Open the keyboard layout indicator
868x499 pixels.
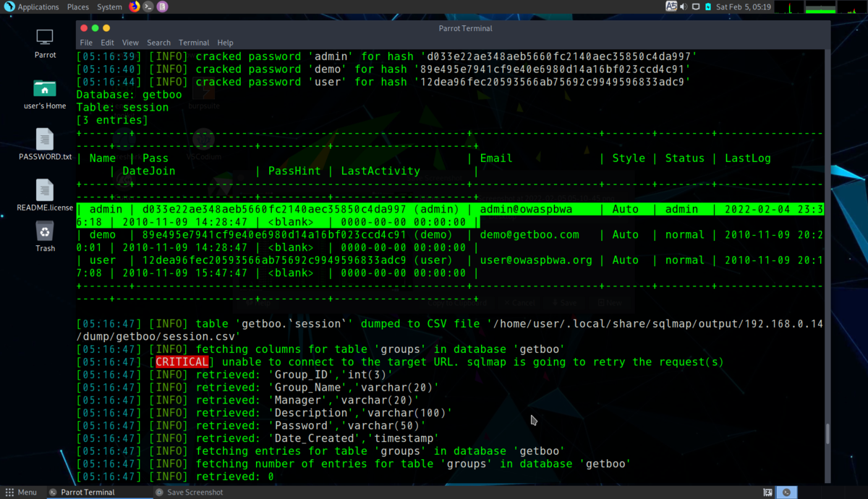tap(671, 7)
